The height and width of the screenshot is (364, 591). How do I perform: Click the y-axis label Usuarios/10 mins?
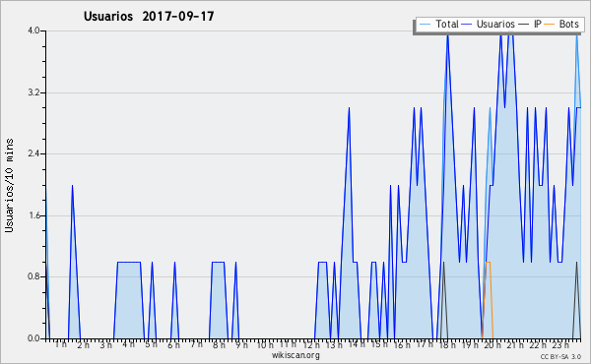click(x=9, y=185)
